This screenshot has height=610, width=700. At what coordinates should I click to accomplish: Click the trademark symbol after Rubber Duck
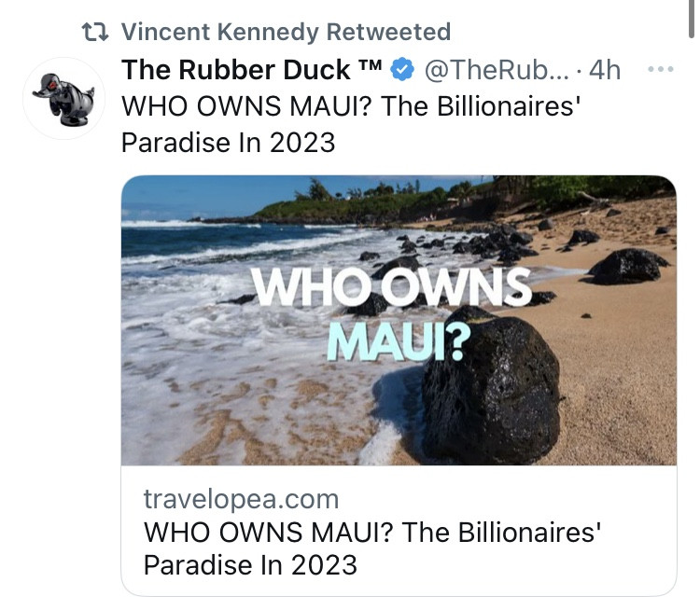368,67
